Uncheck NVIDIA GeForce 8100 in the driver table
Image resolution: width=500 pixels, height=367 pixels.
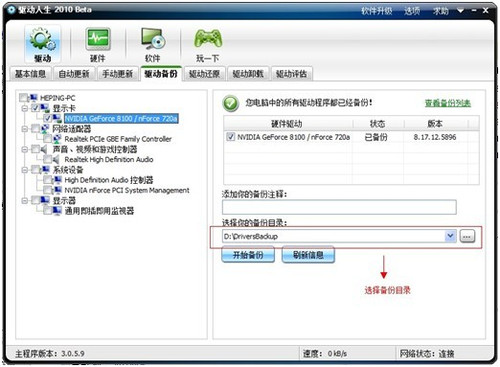tap(230, 137)
